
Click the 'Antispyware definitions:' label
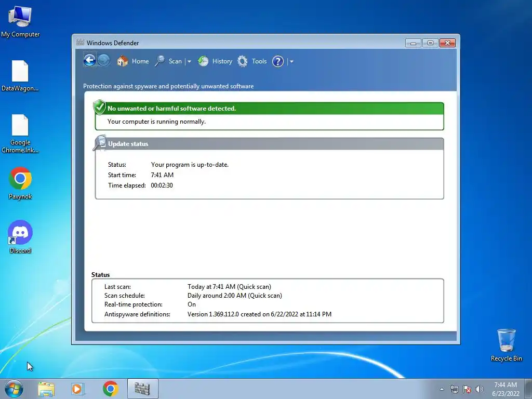click(x=137, y=314)
